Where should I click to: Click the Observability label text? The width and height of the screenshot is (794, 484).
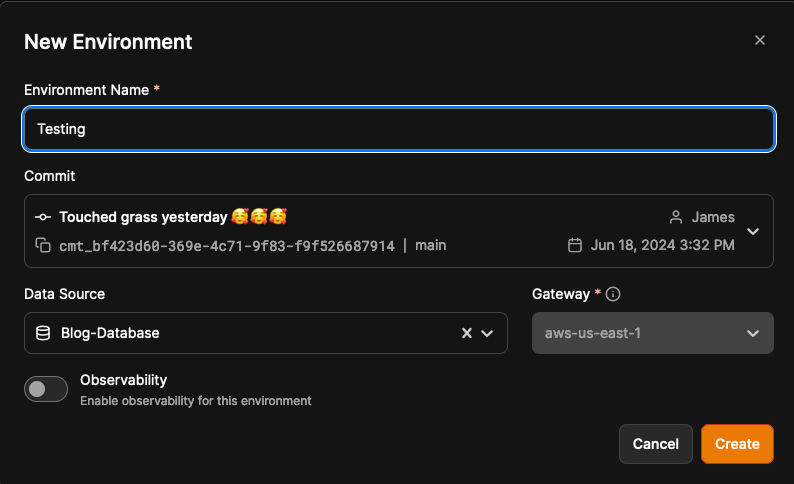coord(123,380)
